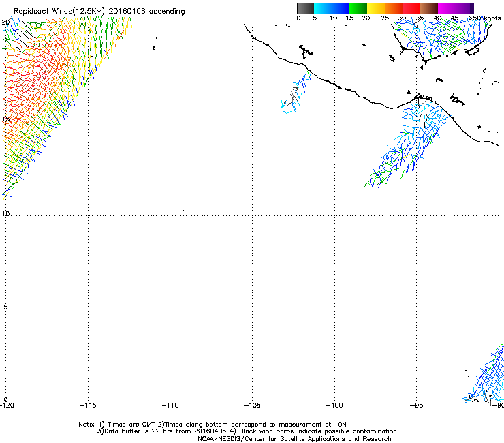Click the '10' latitude axis label
Viewport: 504px width, 443px height.
5,213
